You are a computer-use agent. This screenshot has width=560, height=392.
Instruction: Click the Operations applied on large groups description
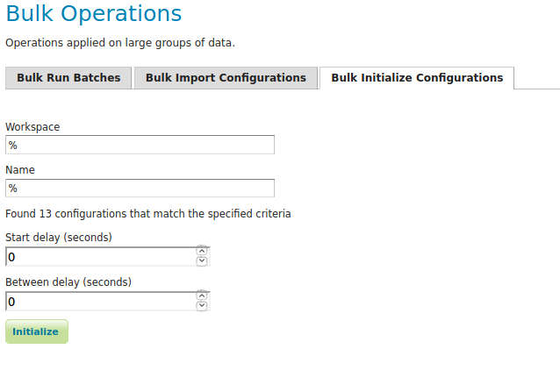pyautogui.click(x=120, y=42)
